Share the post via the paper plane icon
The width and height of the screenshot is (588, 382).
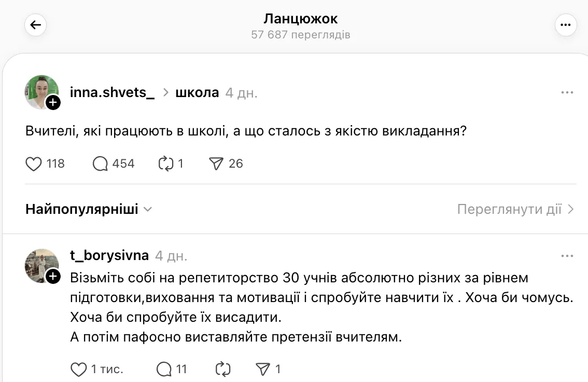coord(218,163)
